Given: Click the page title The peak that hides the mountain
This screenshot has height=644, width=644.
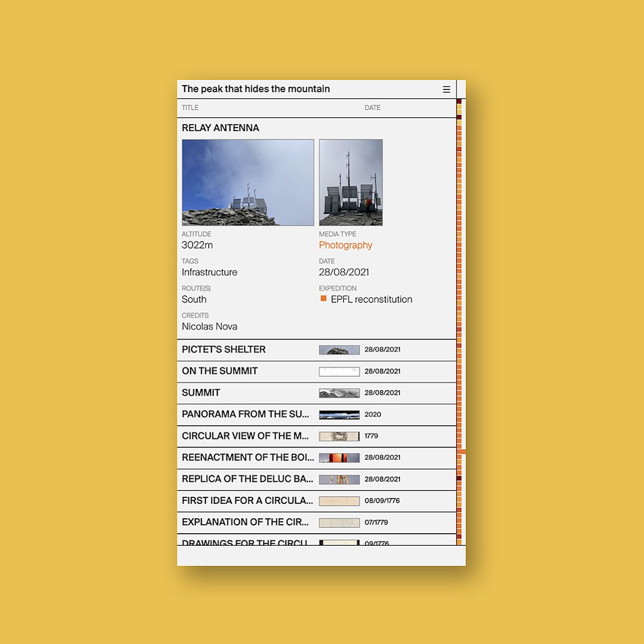Looking at the screenshot, I should (256, 89).
